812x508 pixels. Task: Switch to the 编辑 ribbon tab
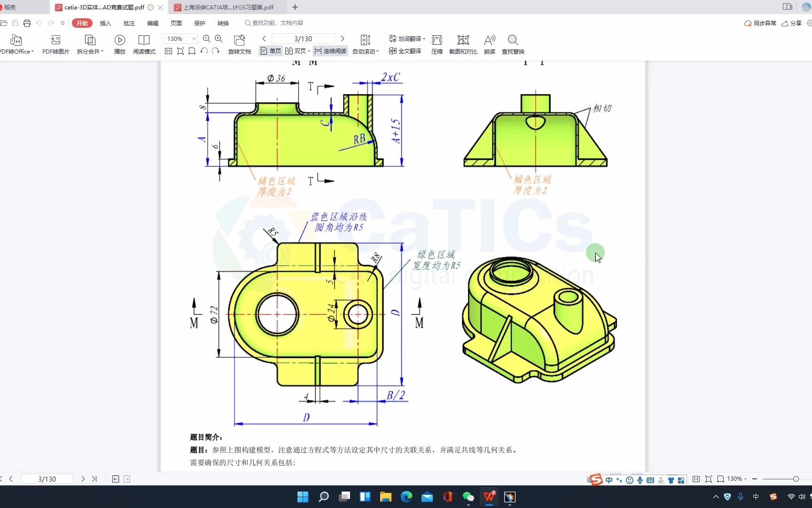coord(152,23)
